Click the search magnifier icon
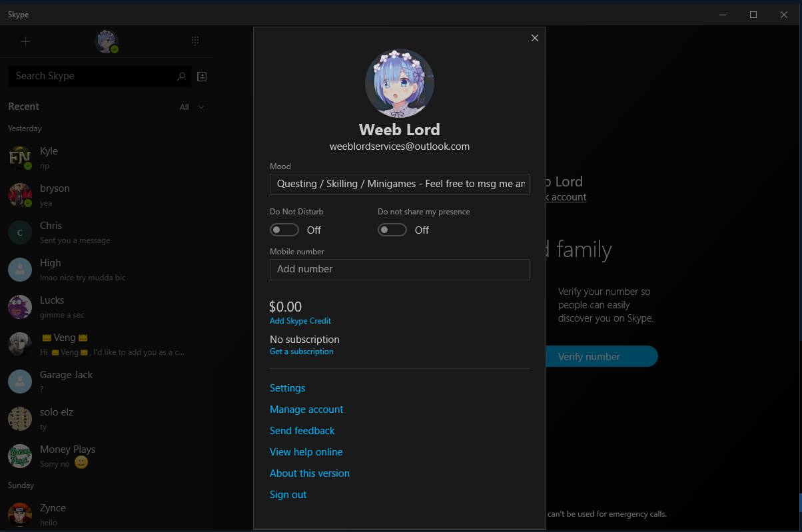Image resolution: width=802 pixels, height=532 pixels. point(181,77)
